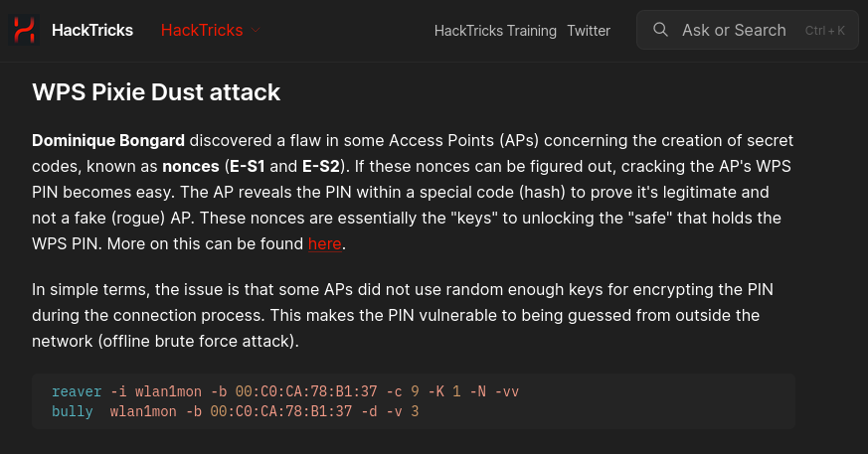This screenshot has width=868, height=454.
Task: Click the bold Dominique Bongard text
Action: [x=108, y=140]
